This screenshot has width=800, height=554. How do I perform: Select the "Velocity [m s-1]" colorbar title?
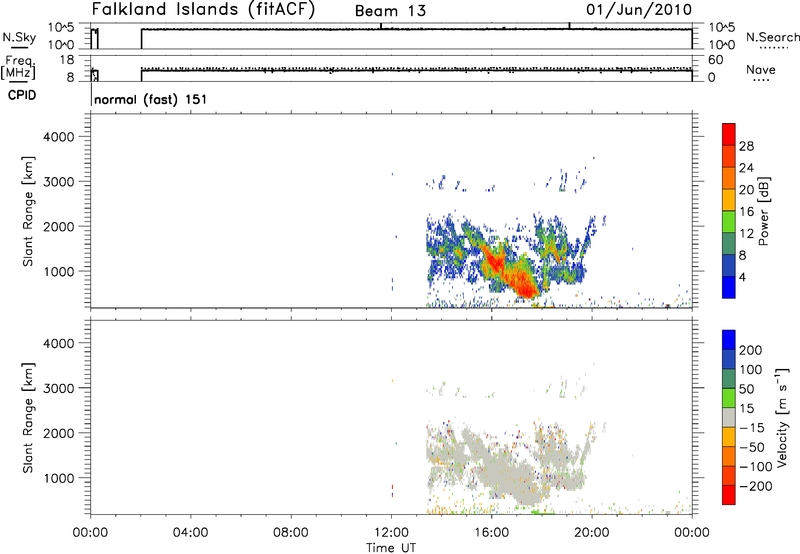pos(782,417)
